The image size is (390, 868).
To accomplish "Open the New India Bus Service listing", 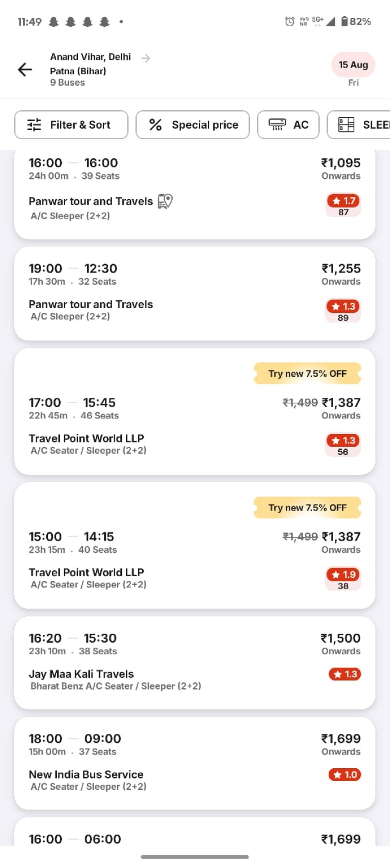I will 167,763.
